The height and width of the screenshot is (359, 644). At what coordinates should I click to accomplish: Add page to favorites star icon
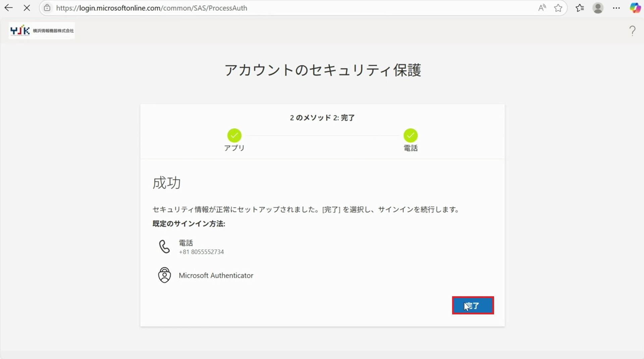coord(558,8)
